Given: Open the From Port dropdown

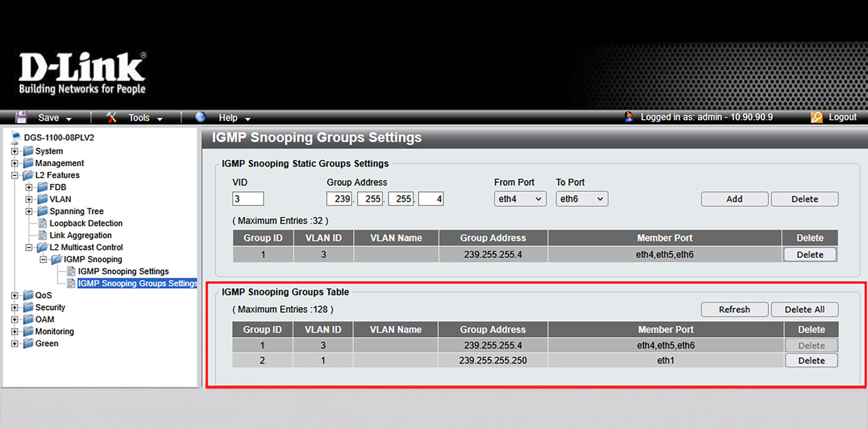Looking at the screenshot, I should 520,199.
